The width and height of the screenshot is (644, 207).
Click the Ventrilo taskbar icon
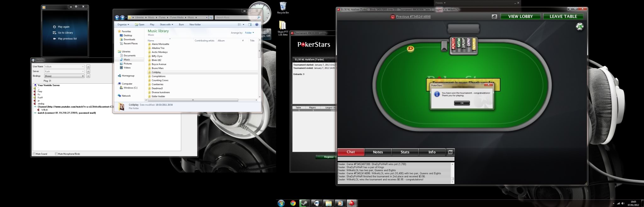click(x=316, y=203)
